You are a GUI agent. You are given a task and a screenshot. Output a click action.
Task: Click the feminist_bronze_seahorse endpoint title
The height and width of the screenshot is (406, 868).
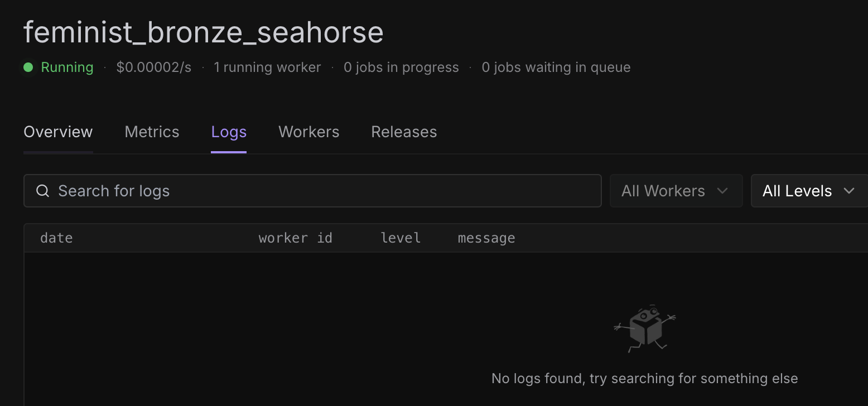point(204,32)
